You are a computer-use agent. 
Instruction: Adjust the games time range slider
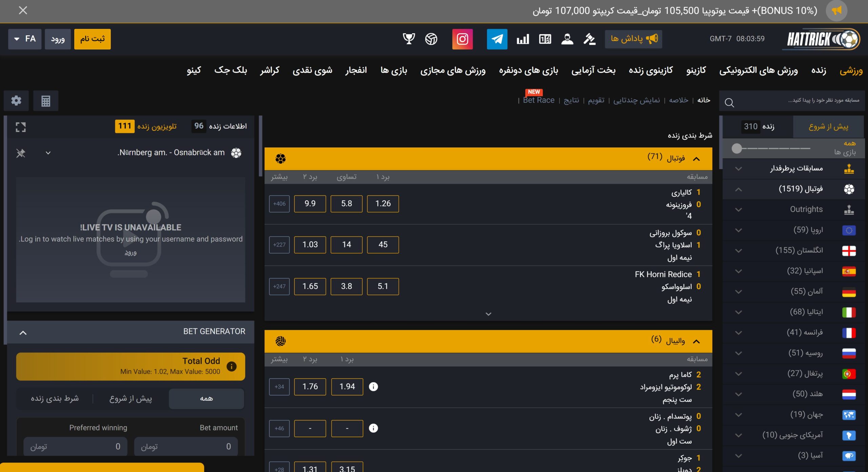click(737, 148)
